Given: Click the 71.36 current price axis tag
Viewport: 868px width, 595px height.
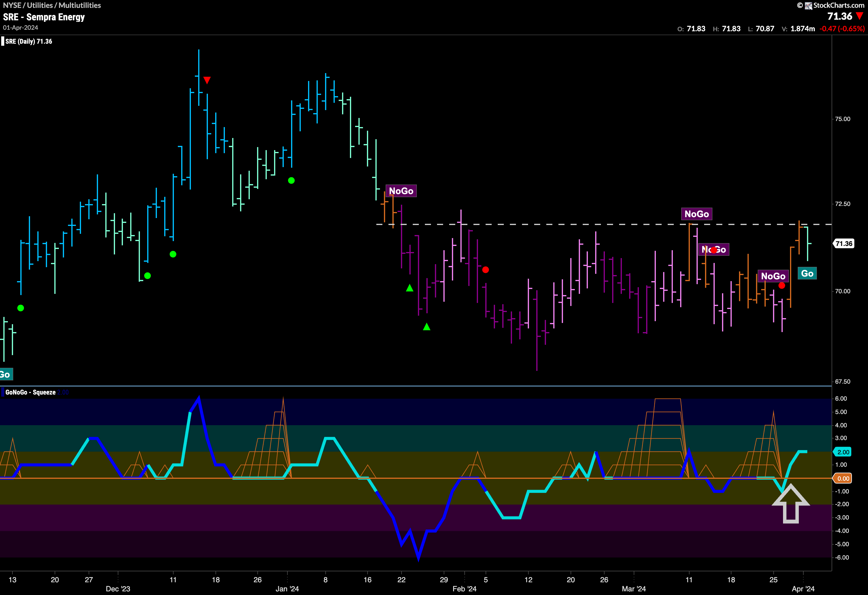Looking at the screenshot, I should [x=844, y=244].
